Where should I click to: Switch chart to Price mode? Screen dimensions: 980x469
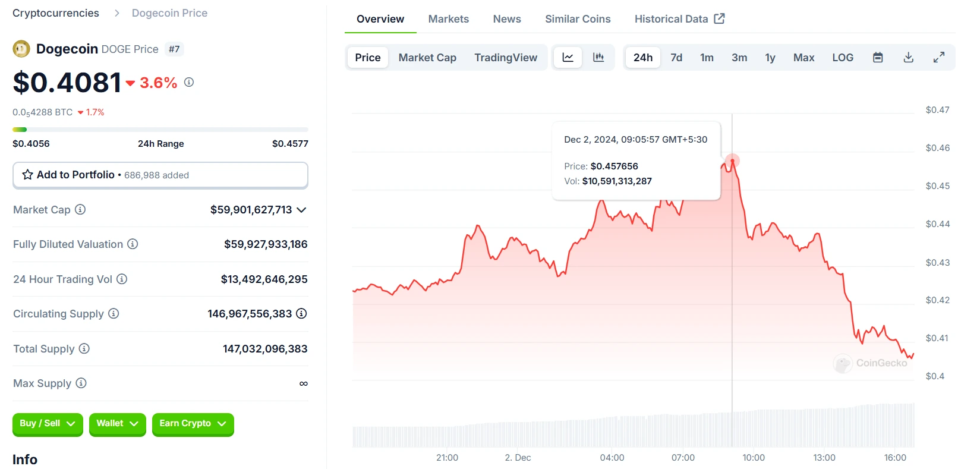(x=368, y=58)
